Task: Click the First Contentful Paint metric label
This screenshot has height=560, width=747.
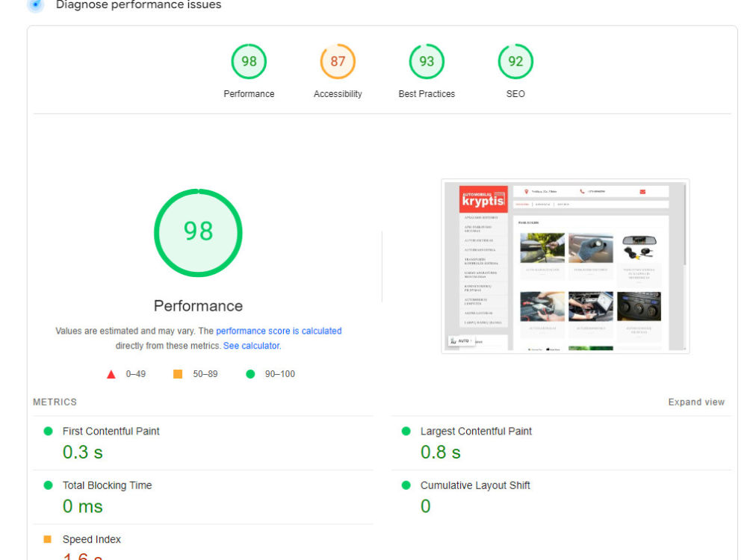Action: click(111, 432)
